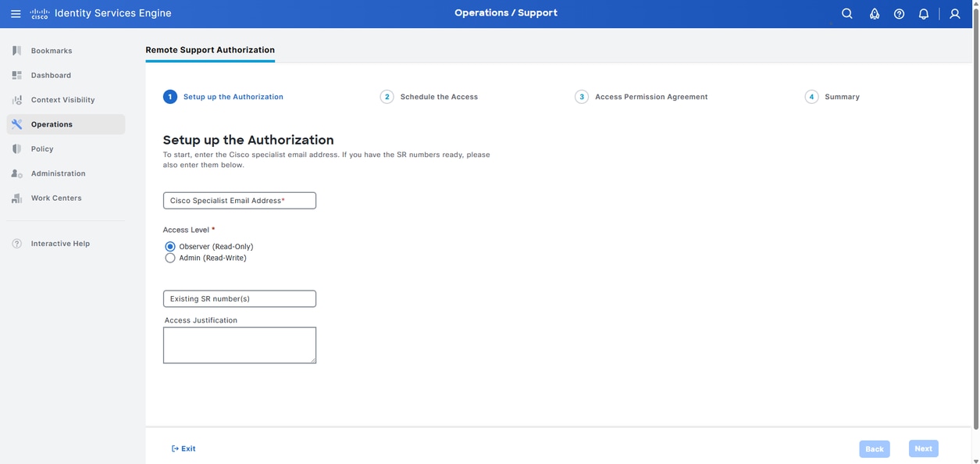Navigate to Work Centers
The width and height of the screenshot is (980, 464).
56,196
